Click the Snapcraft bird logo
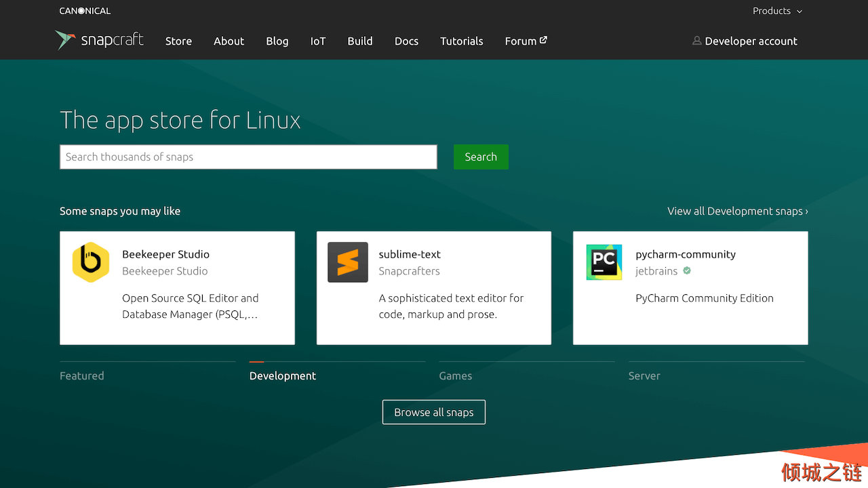The image size is (868, 488). point(65,40)
